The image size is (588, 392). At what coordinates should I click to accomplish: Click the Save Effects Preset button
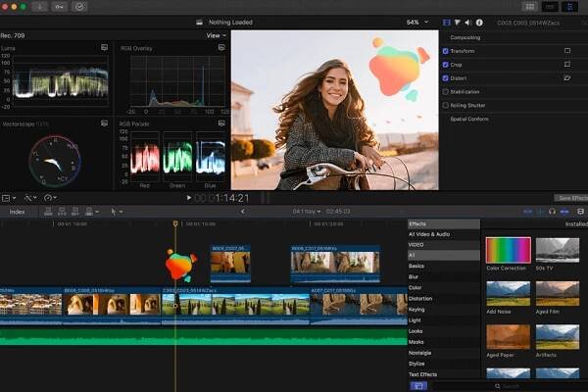tap(571, 198)
